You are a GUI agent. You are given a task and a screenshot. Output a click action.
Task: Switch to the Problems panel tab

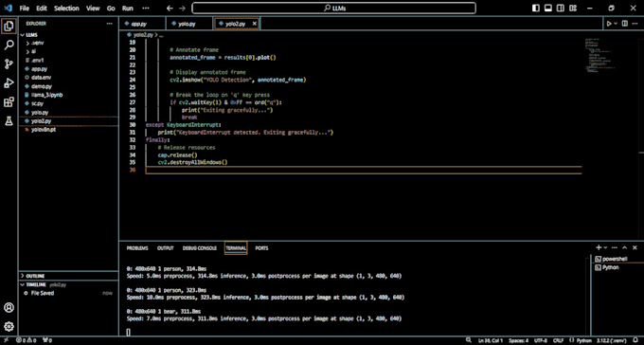point(137,248)
